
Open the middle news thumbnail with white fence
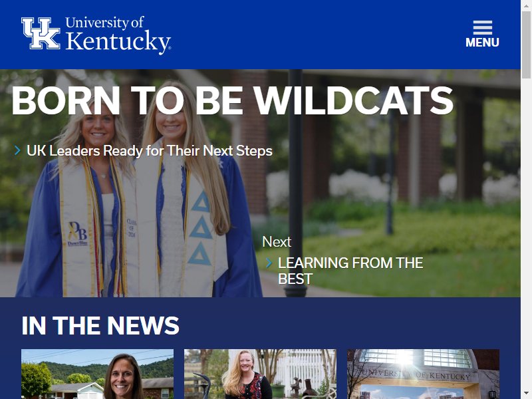coord(260,374)
